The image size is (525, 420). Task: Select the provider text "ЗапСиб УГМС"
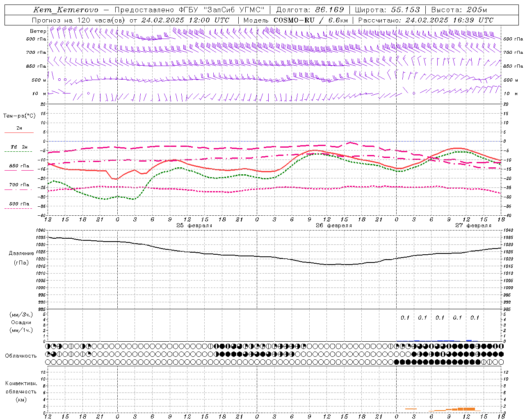coord(234,10)
